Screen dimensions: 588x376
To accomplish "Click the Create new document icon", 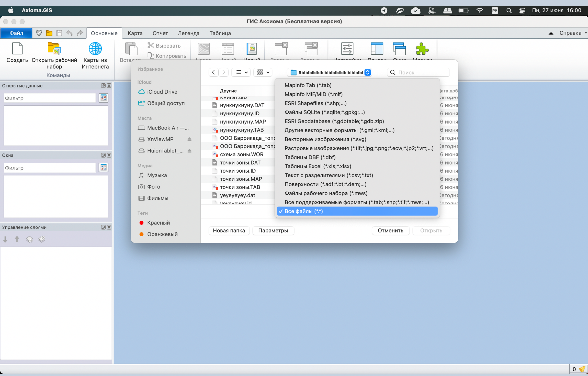I will click(17, 49).
